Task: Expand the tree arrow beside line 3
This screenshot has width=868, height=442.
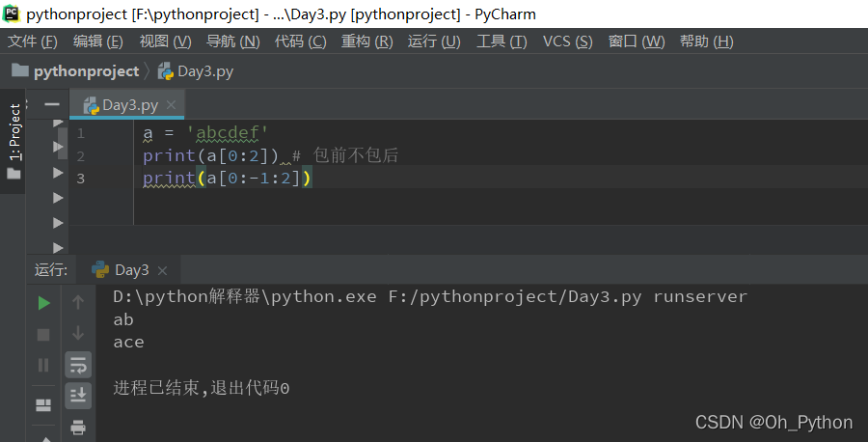Action: point(58,173)
